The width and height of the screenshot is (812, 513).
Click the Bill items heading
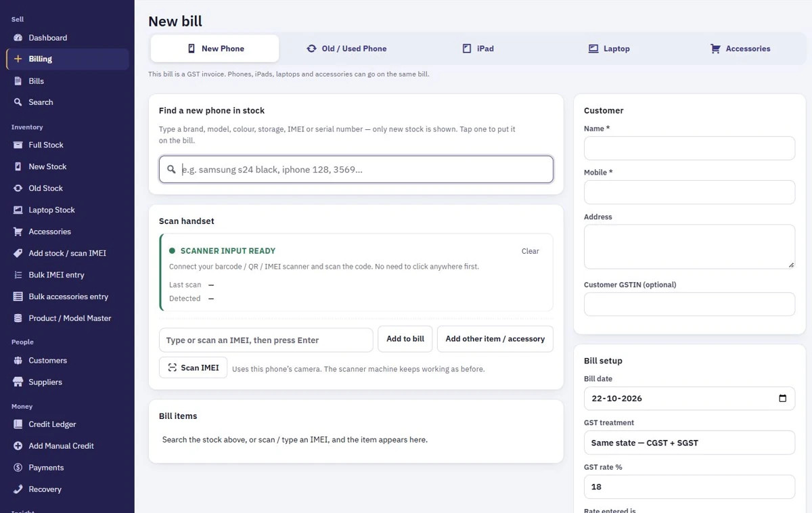(178, 416)
